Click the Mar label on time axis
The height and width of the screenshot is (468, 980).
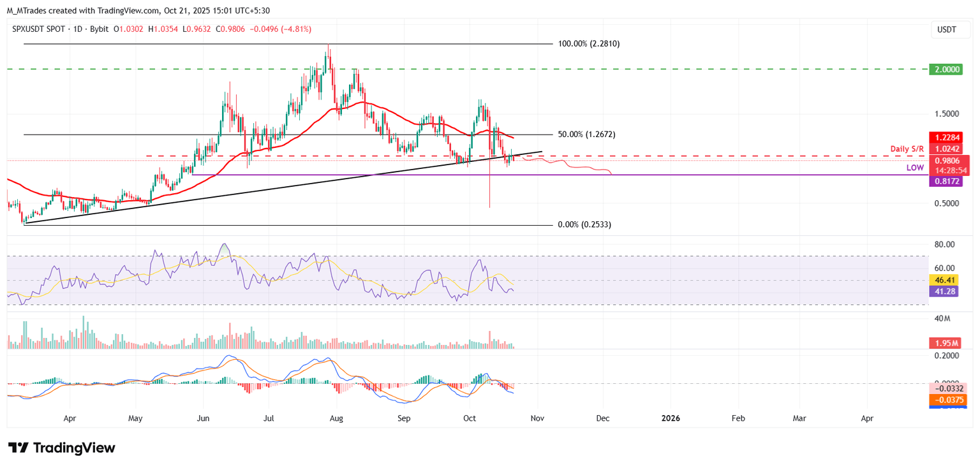click(799, 419)
